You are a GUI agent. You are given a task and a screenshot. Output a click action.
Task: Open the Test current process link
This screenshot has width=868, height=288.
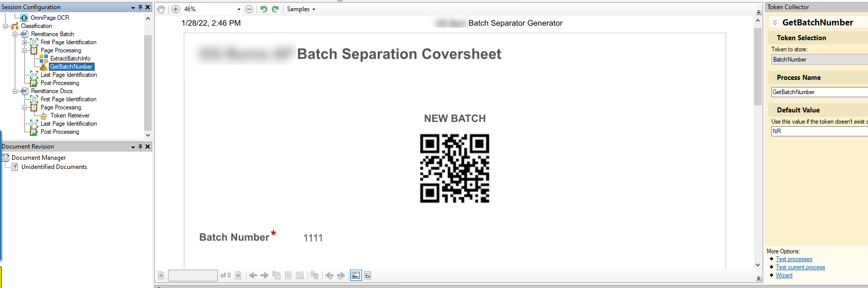tap(800, 267)
